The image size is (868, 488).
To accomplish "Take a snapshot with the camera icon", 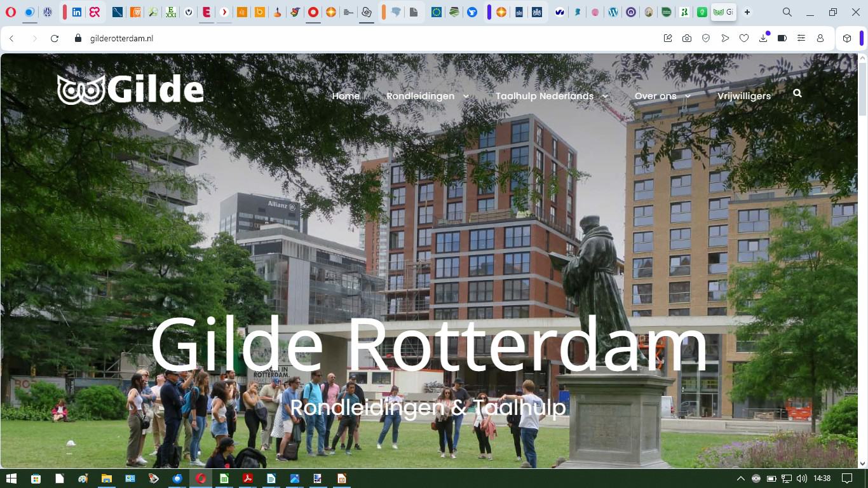I will tap(687, 38).
